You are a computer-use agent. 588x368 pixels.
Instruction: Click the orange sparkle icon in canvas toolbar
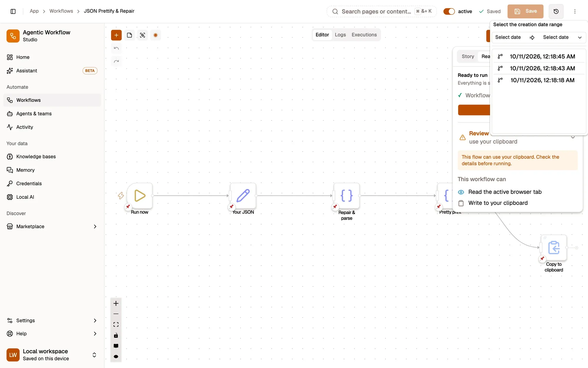click(156, 35)
